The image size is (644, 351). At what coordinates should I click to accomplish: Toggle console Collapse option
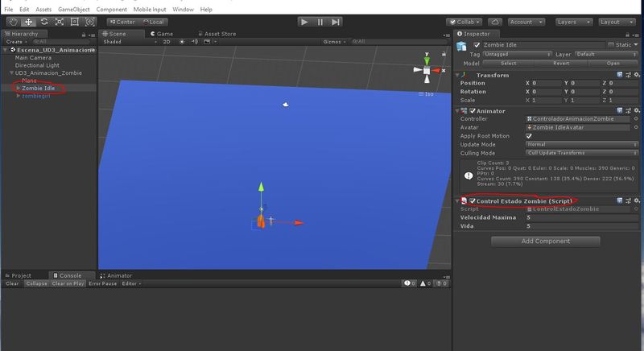pyautogui.click(x=36, y=283)
